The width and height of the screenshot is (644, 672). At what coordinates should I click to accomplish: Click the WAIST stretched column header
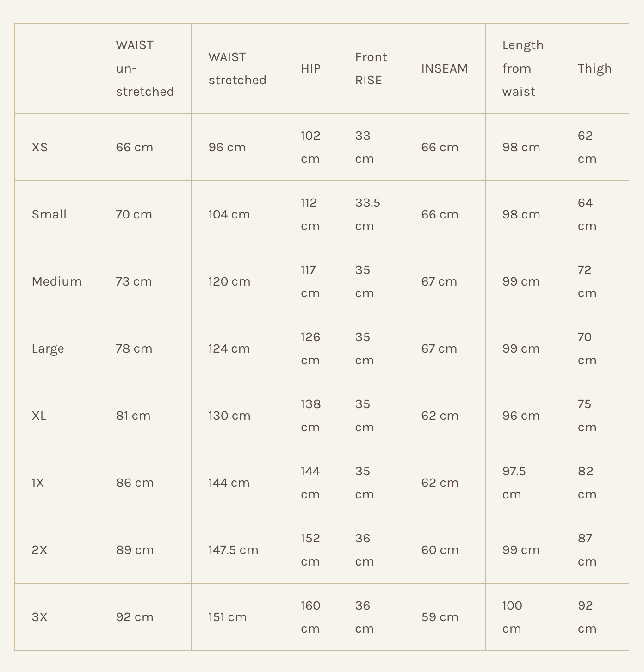(237, 68)
